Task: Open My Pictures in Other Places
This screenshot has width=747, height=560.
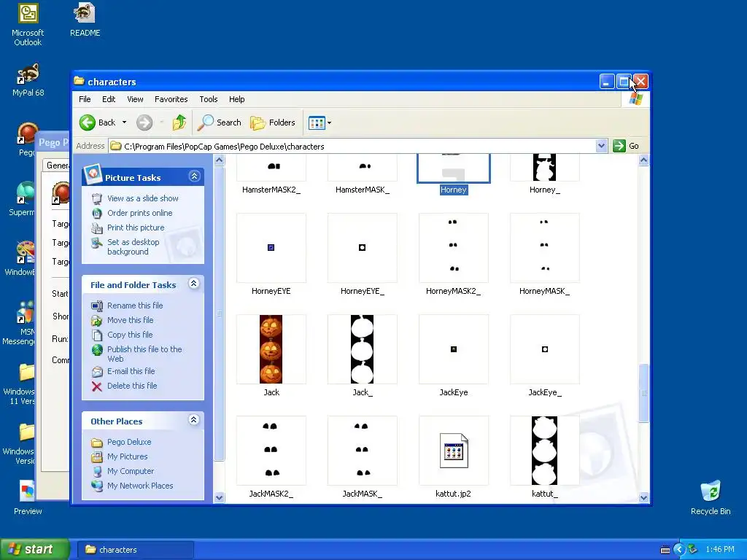Action: click(127, 456)
